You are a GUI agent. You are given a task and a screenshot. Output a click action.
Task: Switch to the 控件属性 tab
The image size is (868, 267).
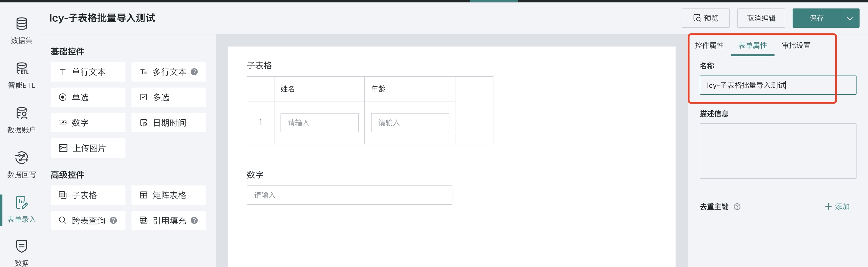pyautogui.click(x=709, y=45)
